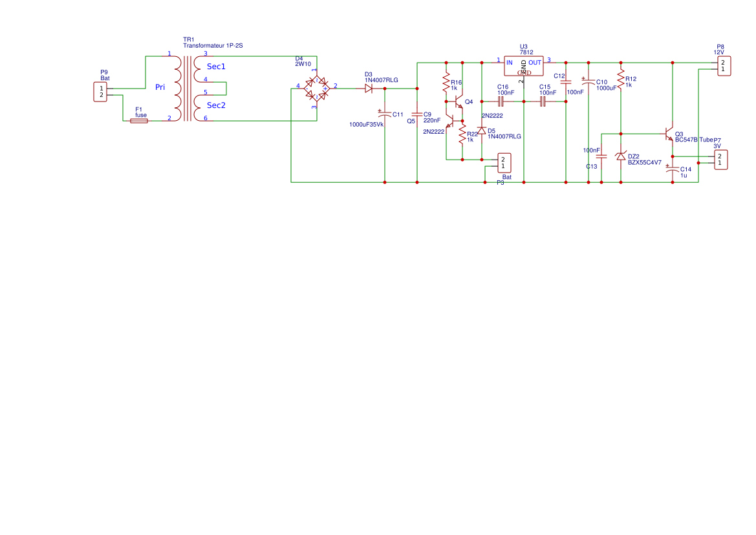Select the C16 100nF capacitor symbol
Screen dimensions: 756x535
pyautogui.click(x=501, y=101)
